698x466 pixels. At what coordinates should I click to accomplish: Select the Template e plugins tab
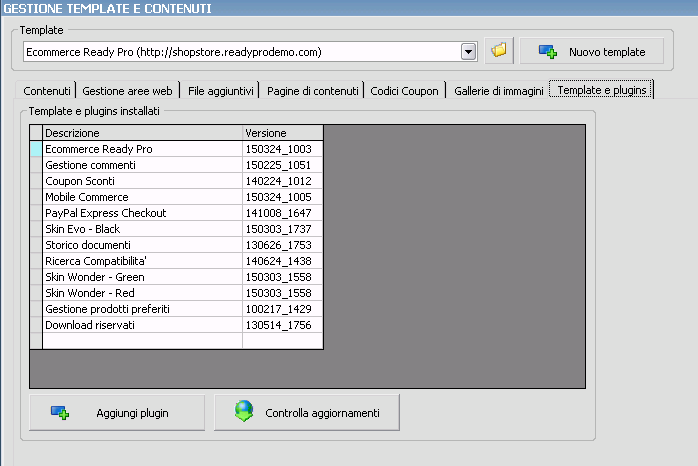pos(601,89)
